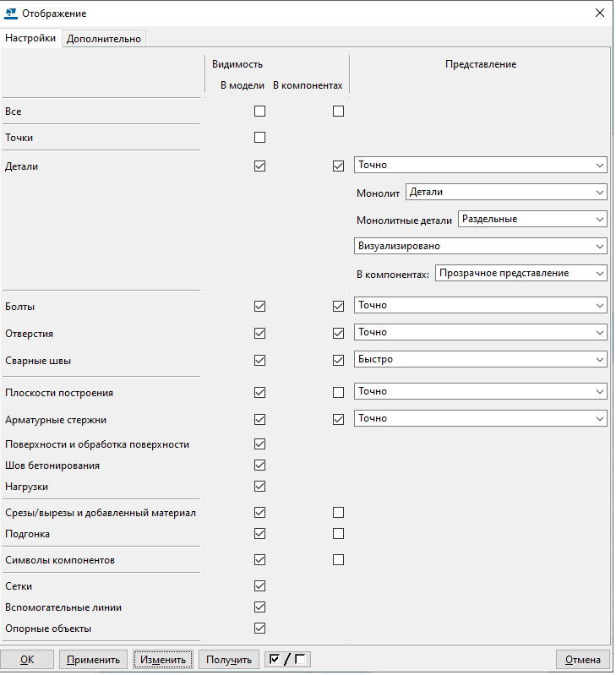Expand the Монолит dropdown
The image size is (616, 675).
(505, 193)
